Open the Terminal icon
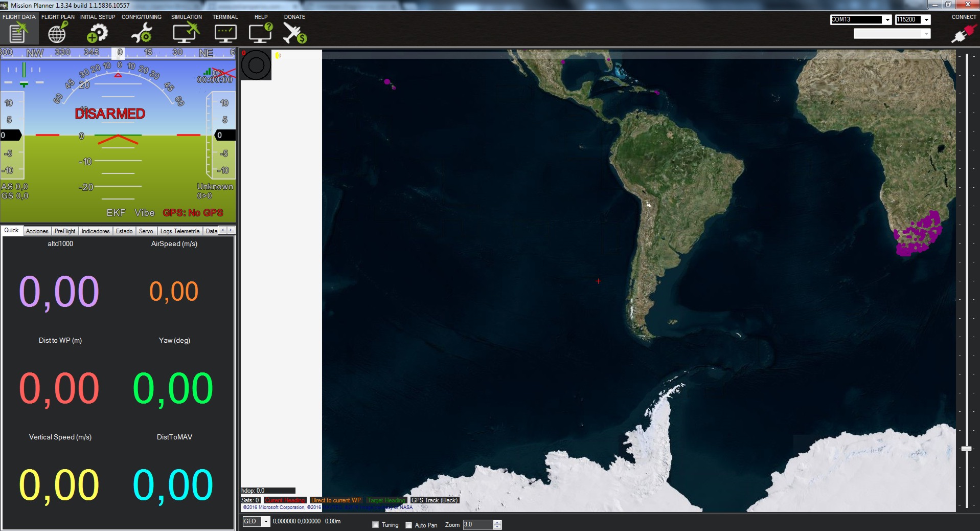 (225, 33)
